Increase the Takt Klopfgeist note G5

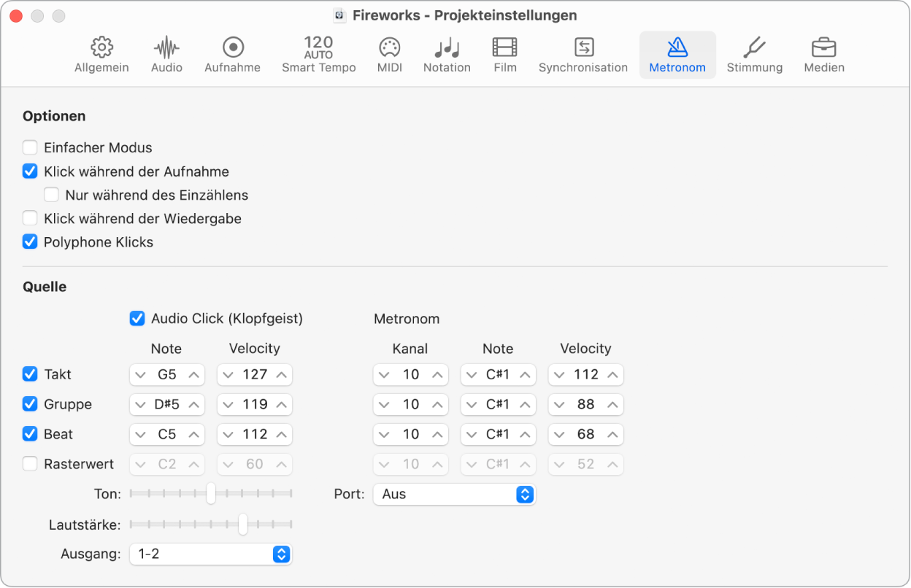coord(194,375)
